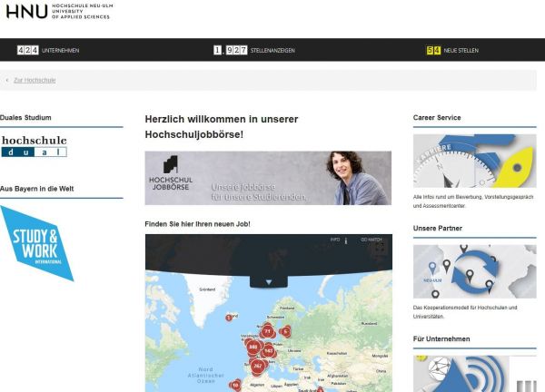The height and width of the screenshot is (392, 545).
Task: Click the 54 Neue Stellen counter
Action: pos(452,50)
